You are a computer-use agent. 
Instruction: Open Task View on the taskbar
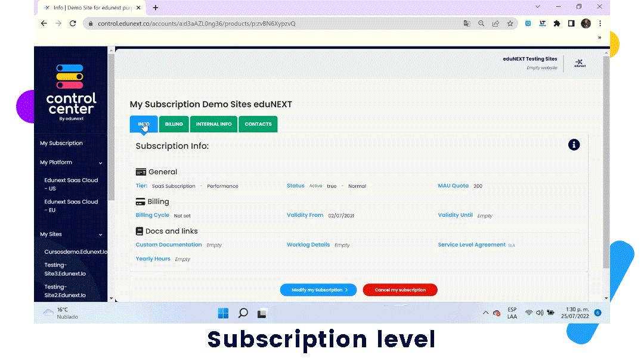click(x=262, y=313)
